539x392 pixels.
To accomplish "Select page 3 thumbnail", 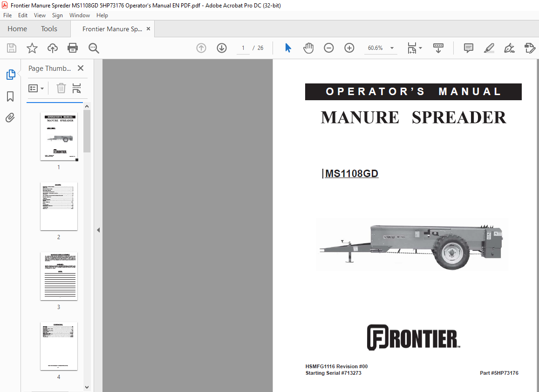I will (59, 276).
